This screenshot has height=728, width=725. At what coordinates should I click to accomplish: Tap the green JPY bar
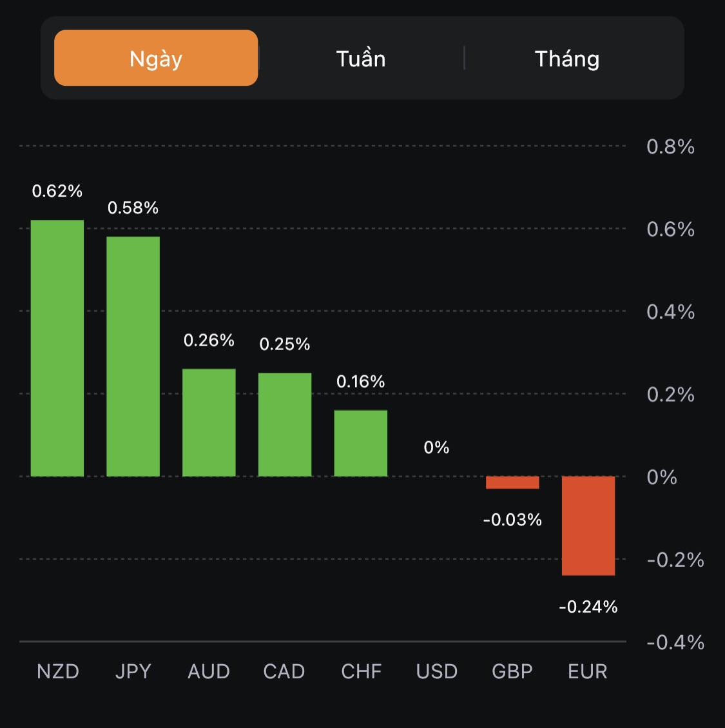[133, 357]
